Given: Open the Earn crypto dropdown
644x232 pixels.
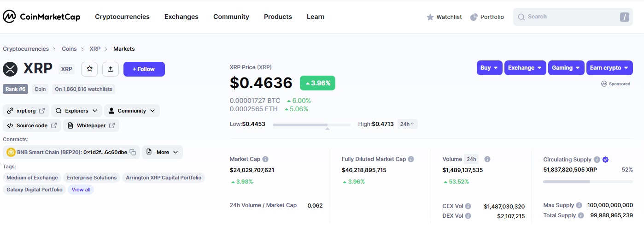Looking at the screenshot, I should coord(609,68).
